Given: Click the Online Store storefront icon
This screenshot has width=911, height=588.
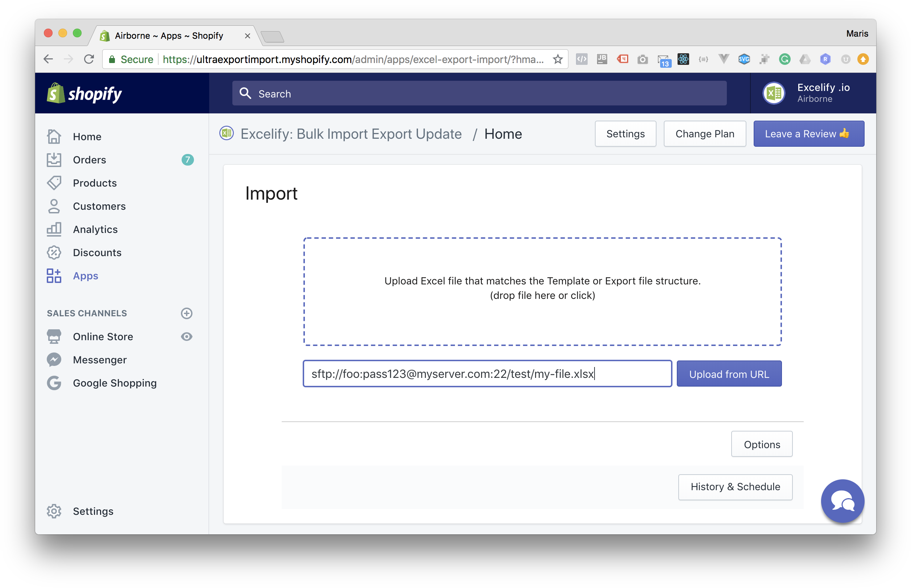Looking at the screenshot, I should pyautogui.click(x=54, y=336).
